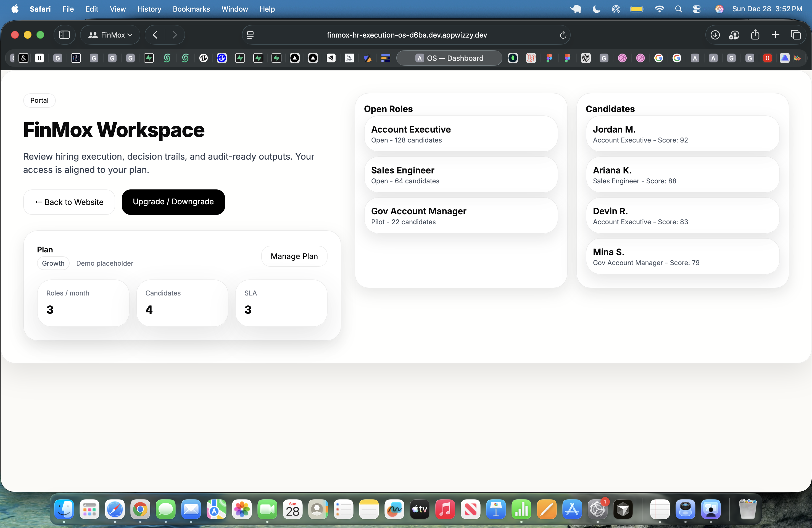Open the History menu
This screenshot has height=528, width=812.
(149, 9)
